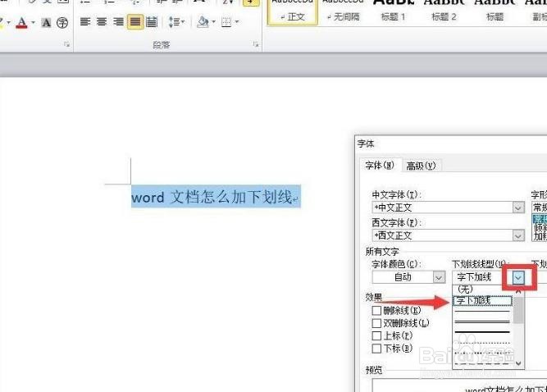Click the underline list scrollbar thumb
Image resolution: width=547 pixels, height=392 pixels.
pos(518,310)
